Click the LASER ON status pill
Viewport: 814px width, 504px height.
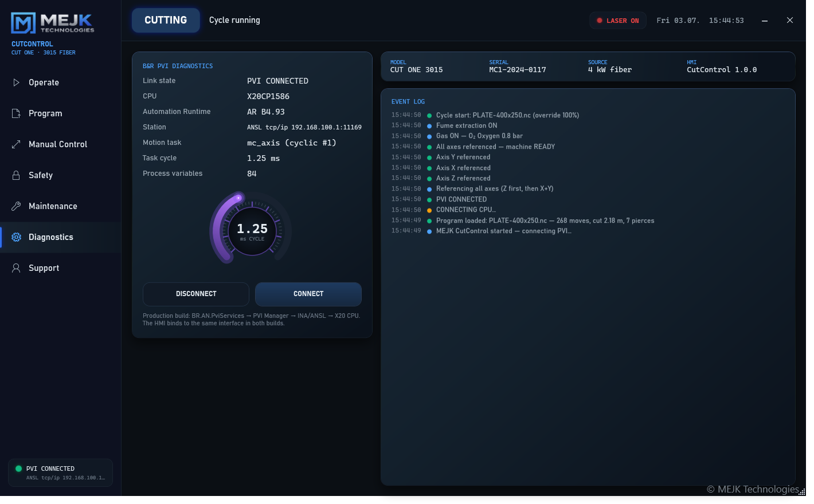(x=618, y=21)
